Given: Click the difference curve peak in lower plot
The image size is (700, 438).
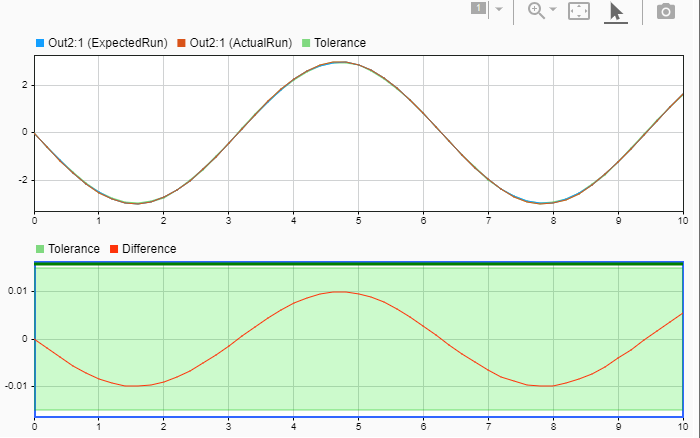Looking at the screenshot, I should pyautogui.click(x=340, y=292).
